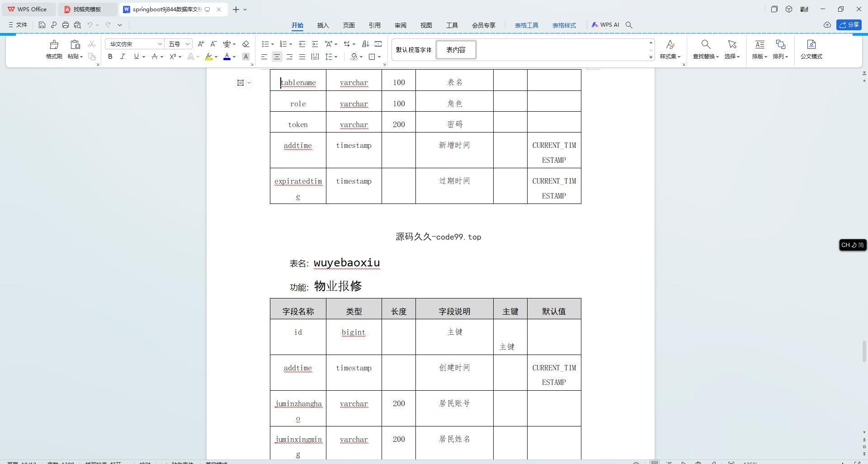The width and height of the screenshot is (868, 464).
Task: Open the References (引用) tab
Action: pyautogui.click(x=374, y=25)
